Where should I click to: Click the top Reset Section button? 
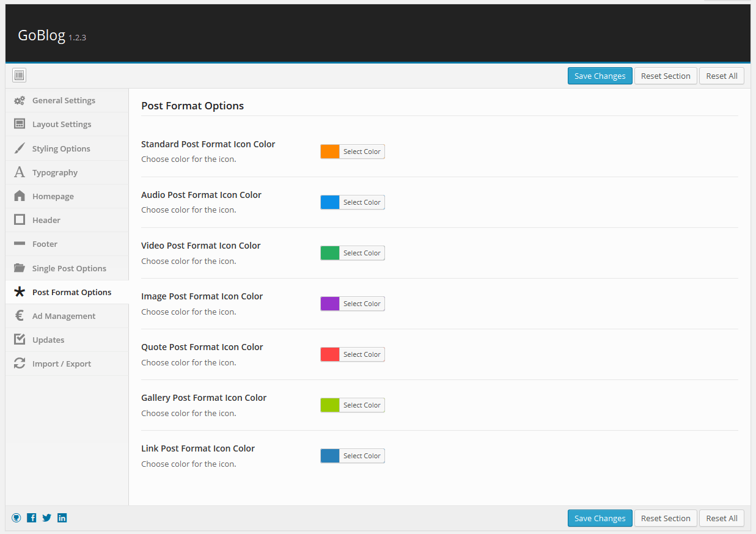[666, 76]
